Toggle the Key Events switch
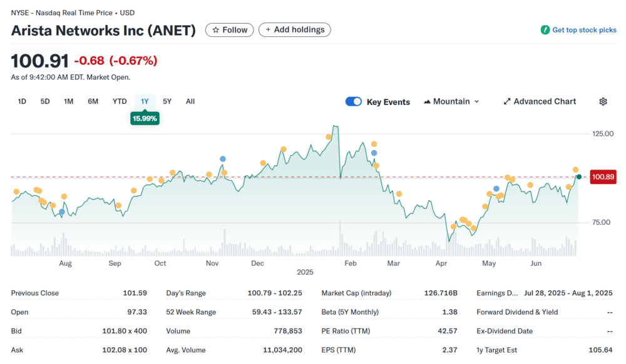Viewport: 626px width, 364px height. (353, 102)
